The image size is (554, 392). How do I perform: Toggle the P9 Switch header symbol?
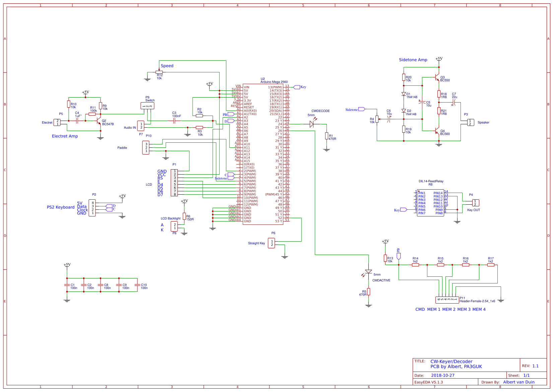[147, 105]
